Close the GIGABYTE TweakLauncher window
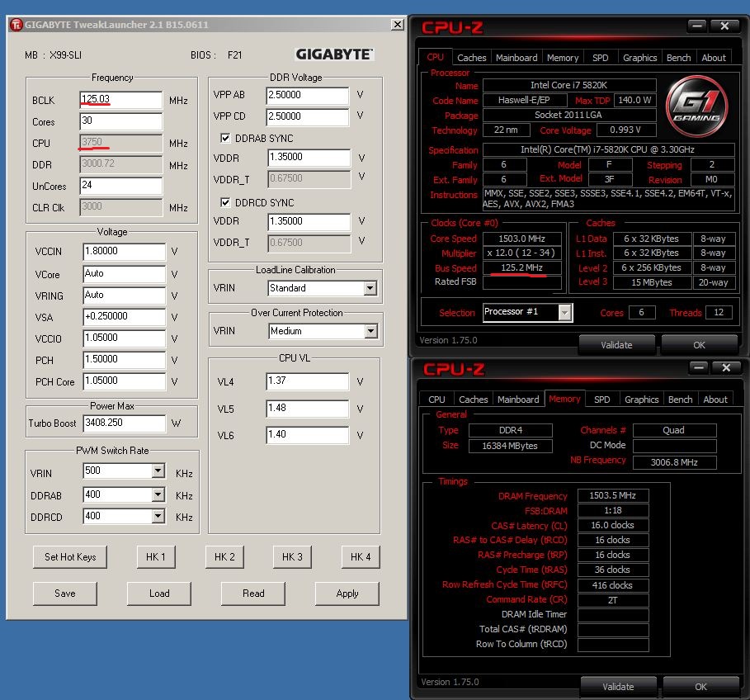Viewport: 750px width, 700px height. coord(397,25)
